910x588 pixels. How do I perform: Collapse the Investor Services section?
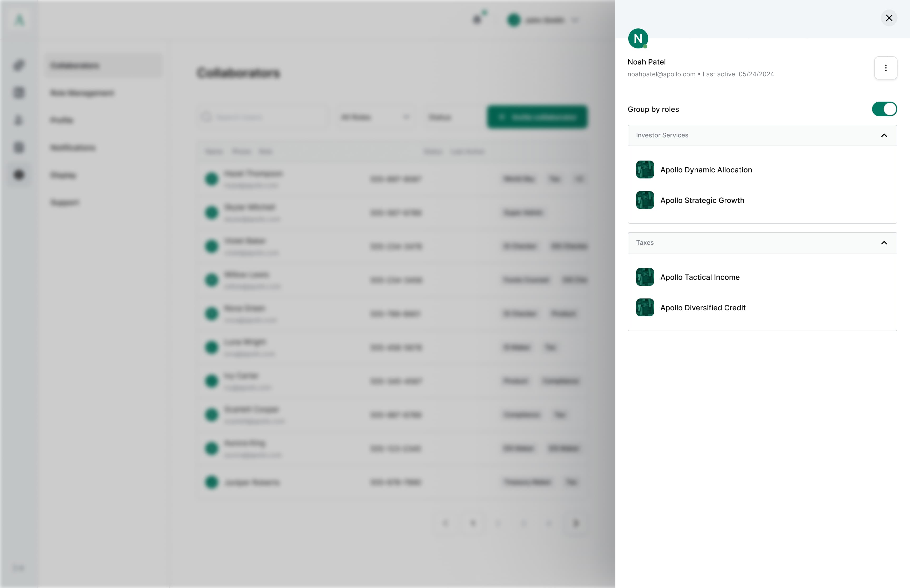pos(884,135)
